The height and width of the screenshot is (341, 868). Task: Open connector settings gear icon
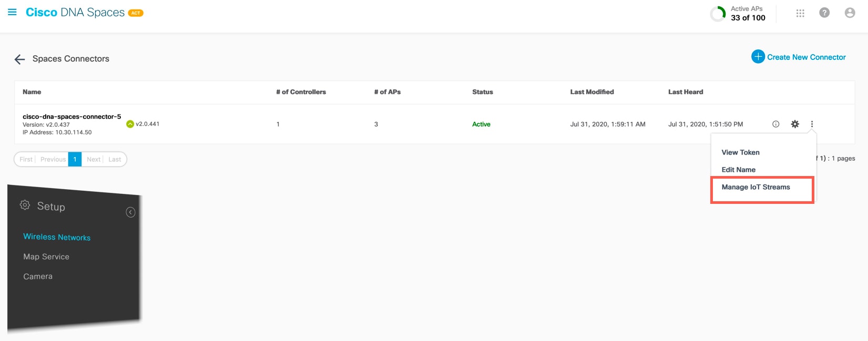(795, 124)
